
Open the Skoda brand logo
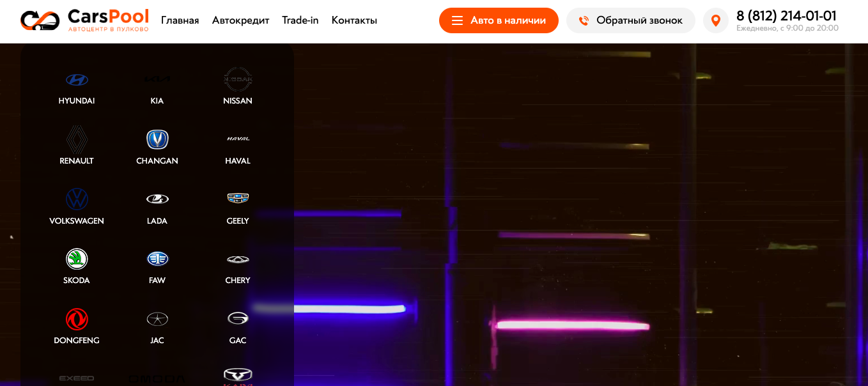click(x=77, y=259)
